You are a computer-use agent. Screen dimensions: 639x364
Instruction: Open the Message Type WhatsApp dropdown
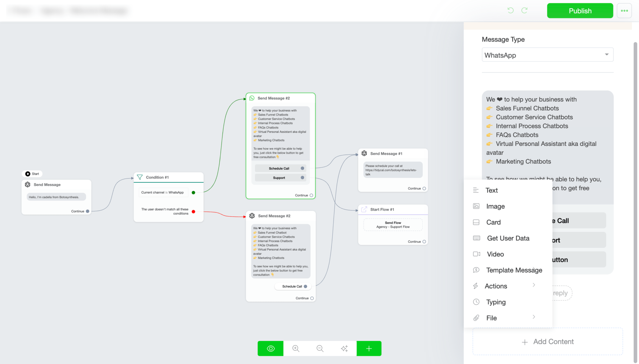tap(547, 55)
